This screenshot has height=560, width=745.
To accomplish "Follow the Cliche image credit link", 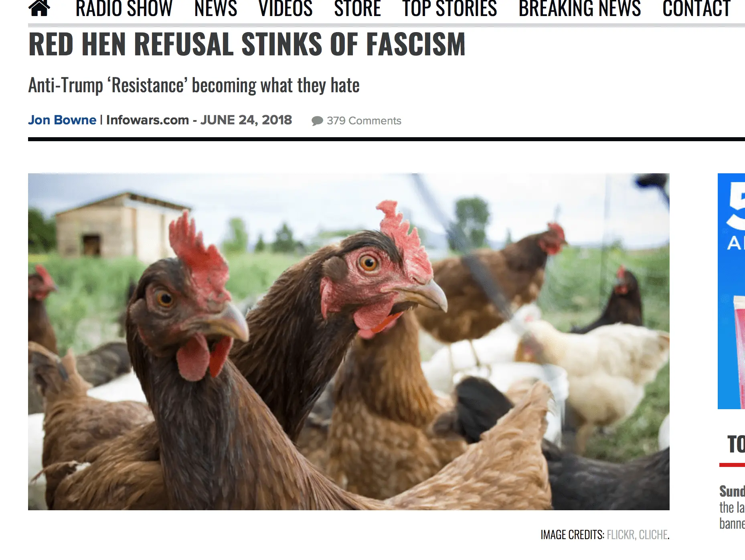I will pos(653,535).
